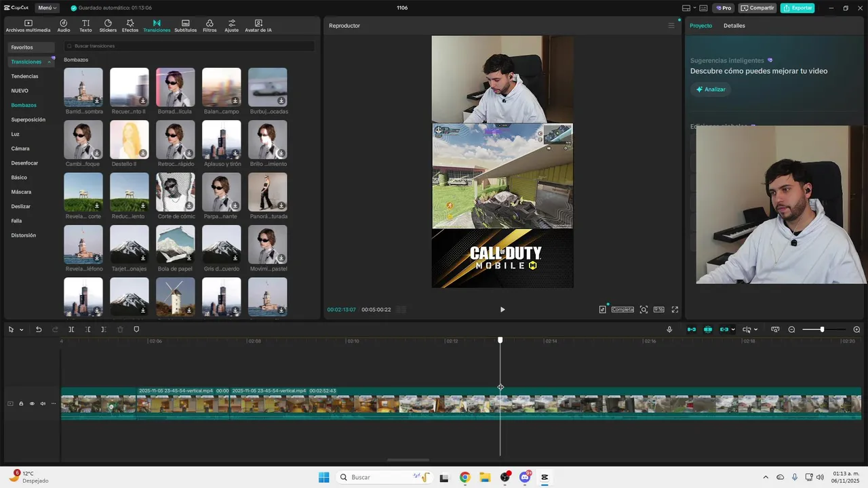Undo the last timeline action
The height and width of the screenshot is (488, 868).
tap(39, 329)
